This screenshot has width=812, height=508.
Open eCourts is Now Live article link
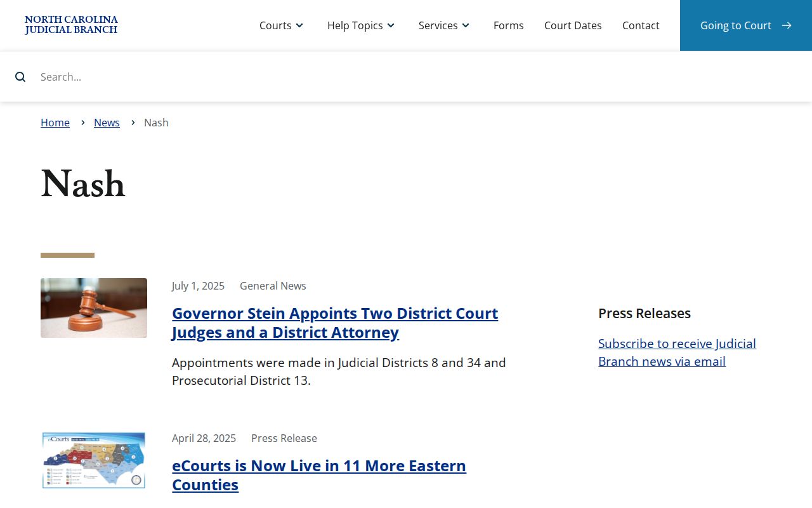click(319, 475)
